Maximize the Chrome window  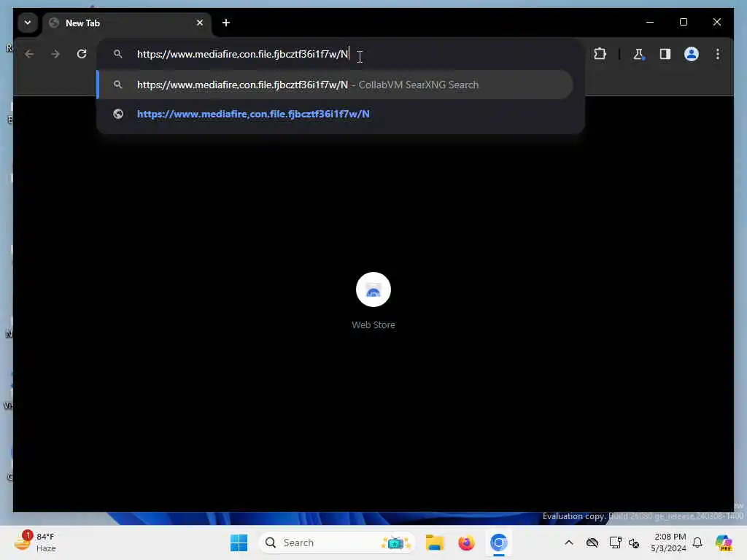point(683,22)
